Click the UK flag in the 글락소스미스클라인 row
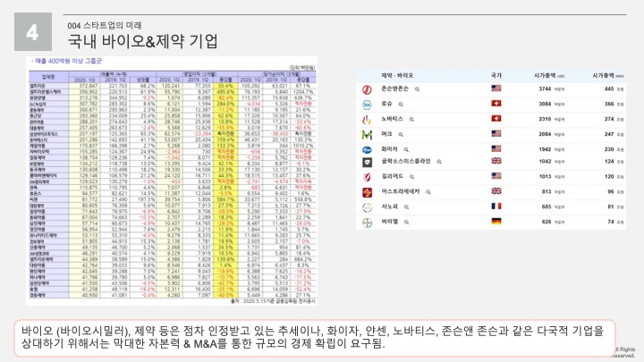The height and width of the screenshot is (362, 644). [x=496, y=161]
